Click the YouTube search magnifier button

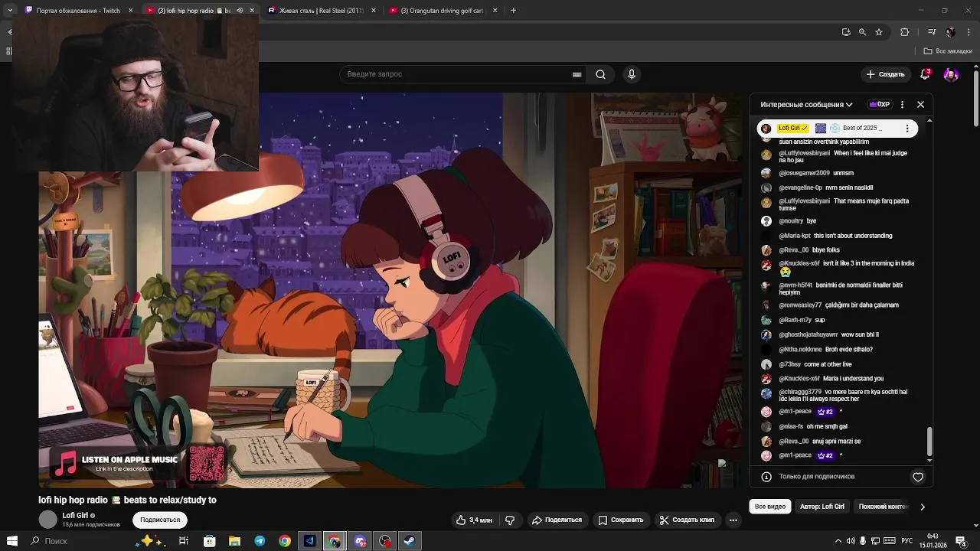601,74
